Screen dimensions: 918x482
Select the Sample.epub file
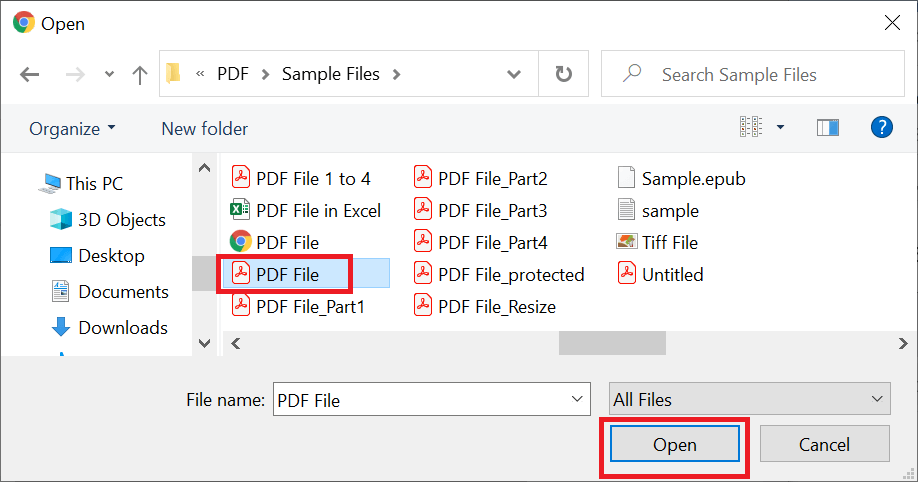tap(693, 179)
